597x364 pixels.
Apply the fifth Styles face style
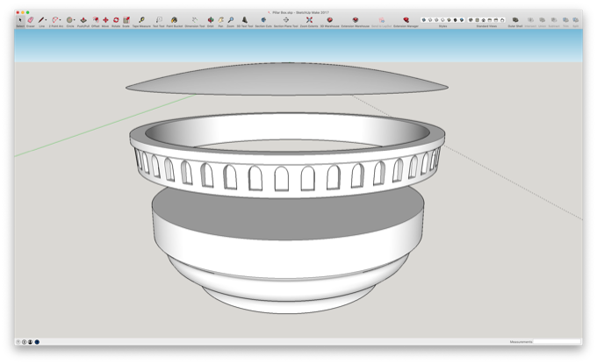[x=449, y=20]
